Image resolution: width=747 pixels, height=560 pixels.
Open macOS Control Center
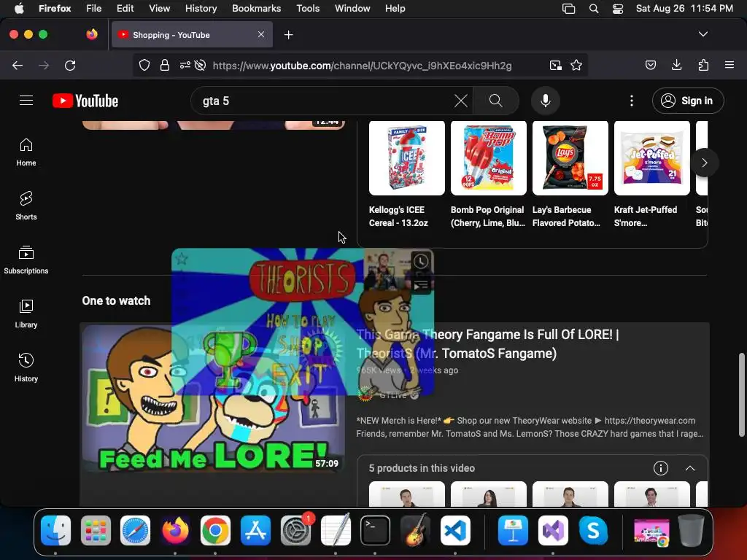(x=618, y=9)
